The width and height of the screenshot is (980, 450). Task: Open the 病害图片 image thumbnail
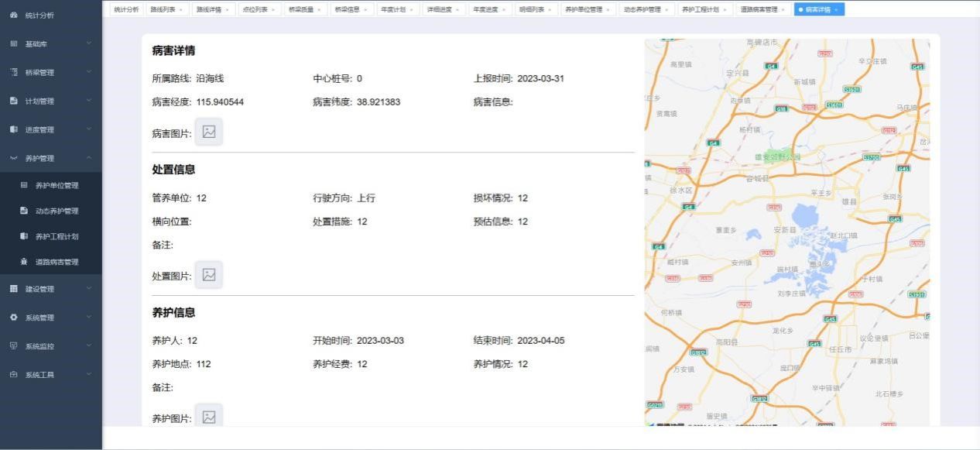209,132
